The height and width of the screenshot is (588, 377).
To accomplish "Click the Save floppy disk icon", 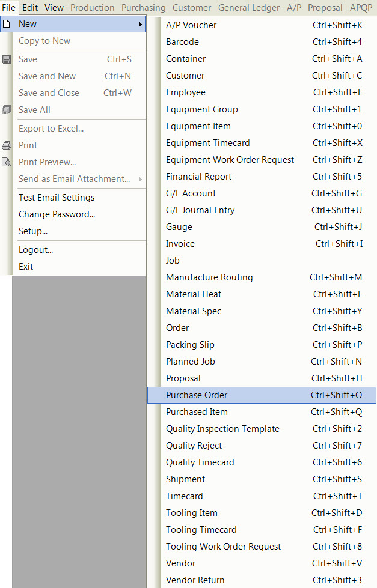I will click(x=7, y=59).
